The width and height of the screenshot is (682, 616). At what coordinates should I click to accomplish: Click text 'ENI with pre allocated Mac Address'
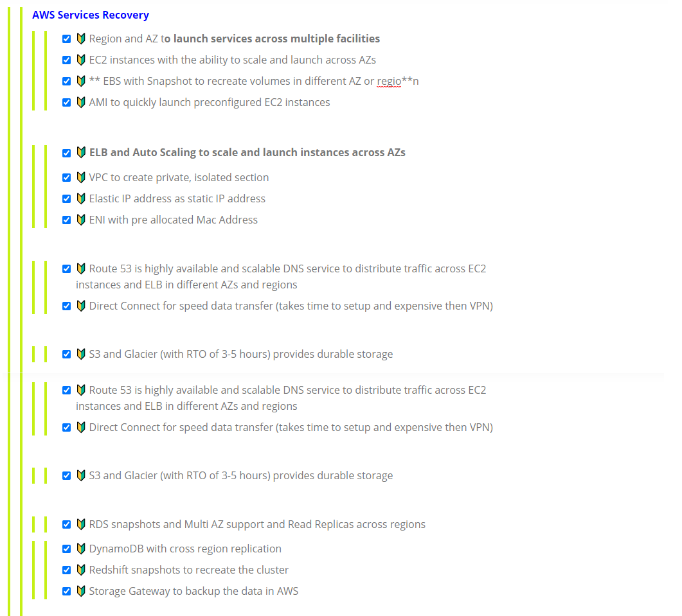tap(173, 220)
